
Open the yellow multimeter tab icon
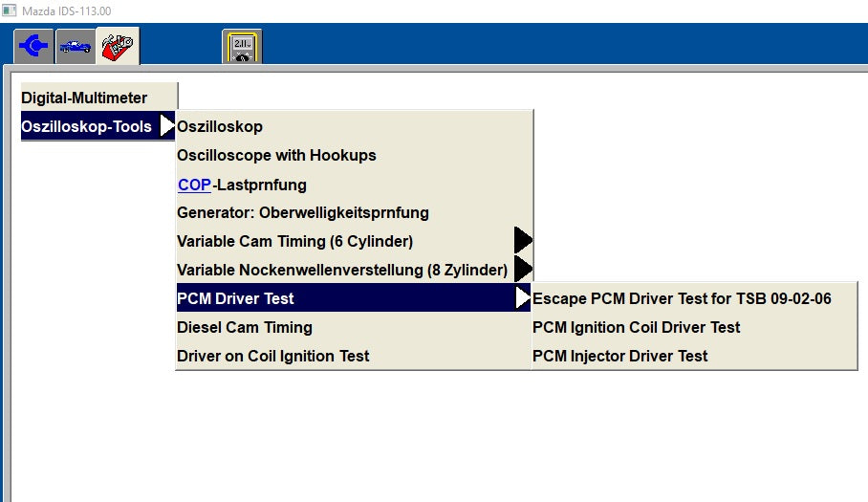coord(242,47)
